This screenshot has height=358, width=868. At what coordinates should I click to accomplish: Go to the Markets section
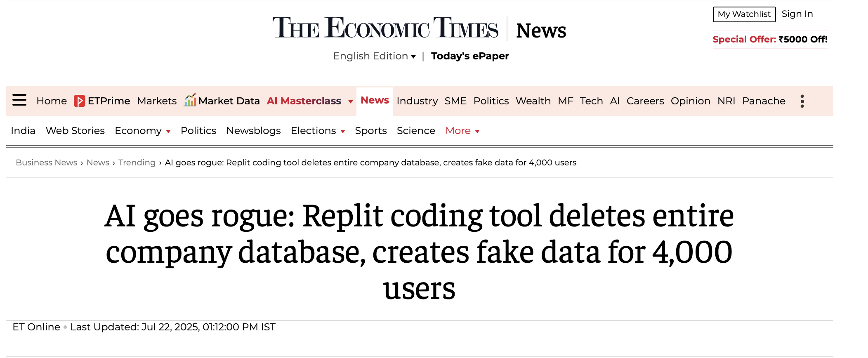point(157,101)
